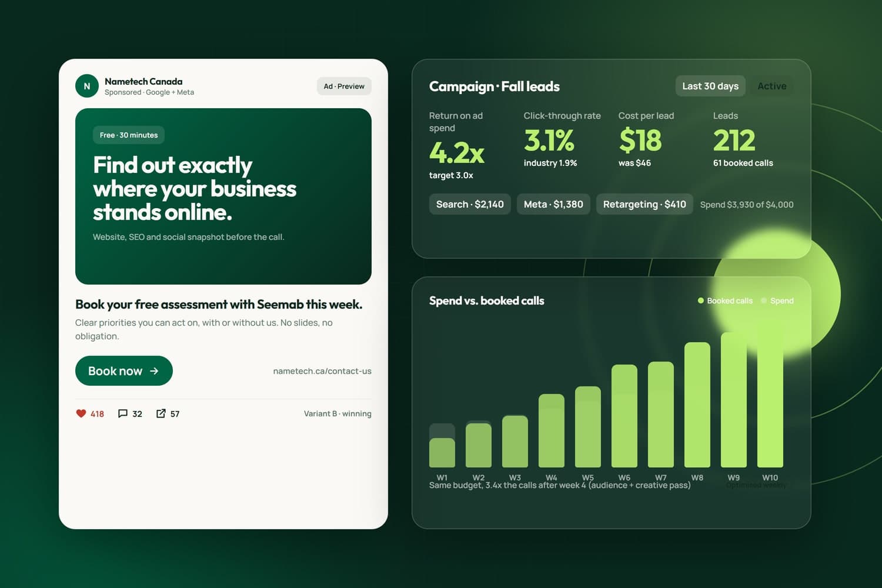This screenshot has width=882, height=588.
Task: Click the Ad · Preview badge
Action: click(344, 86)
